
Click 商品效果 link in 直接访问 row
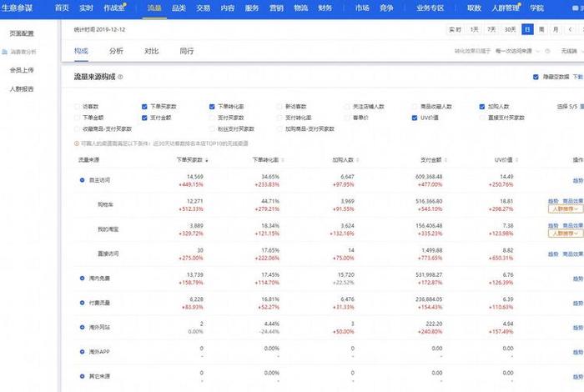573,254
